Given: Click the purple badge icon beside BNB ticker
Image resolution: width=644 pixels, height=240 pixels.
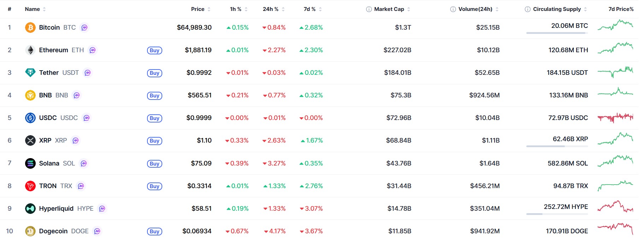Looking at the screenshot, I should point(77,95).
